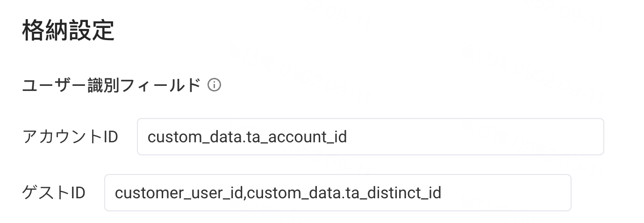Focus the ゲストID input field

pos(337,193)
